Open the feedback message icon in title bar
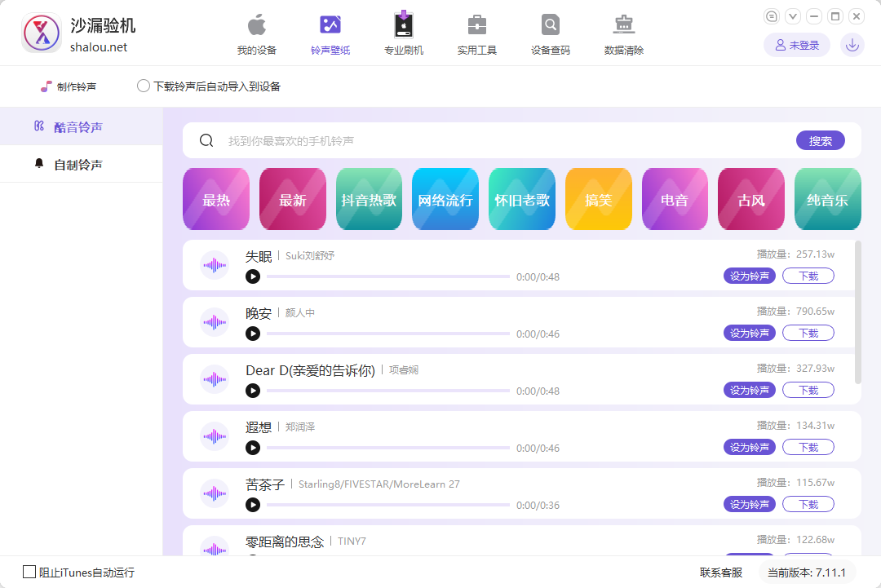This screenshot has width=881, height=588. pos(772,16)
